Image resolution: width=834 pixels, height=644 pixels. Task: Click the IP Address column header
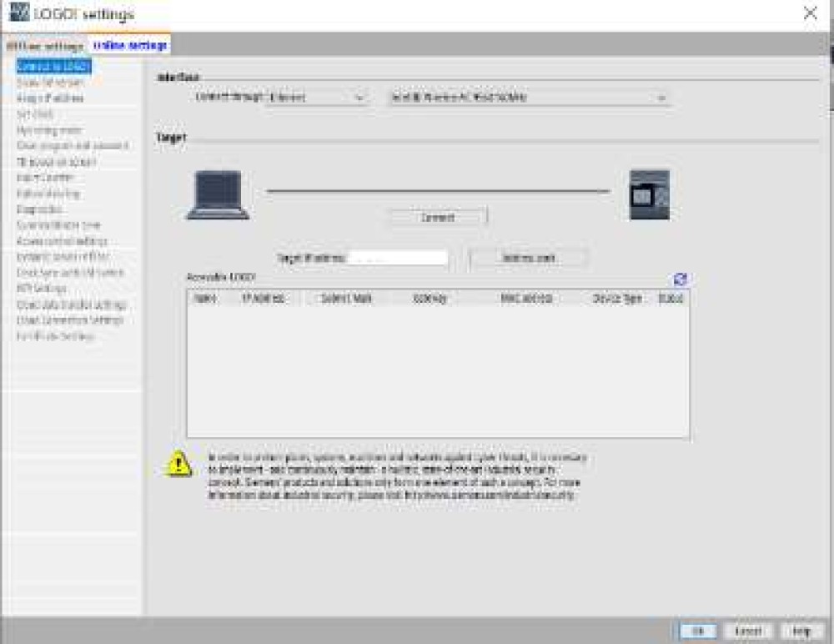[263, 299]
